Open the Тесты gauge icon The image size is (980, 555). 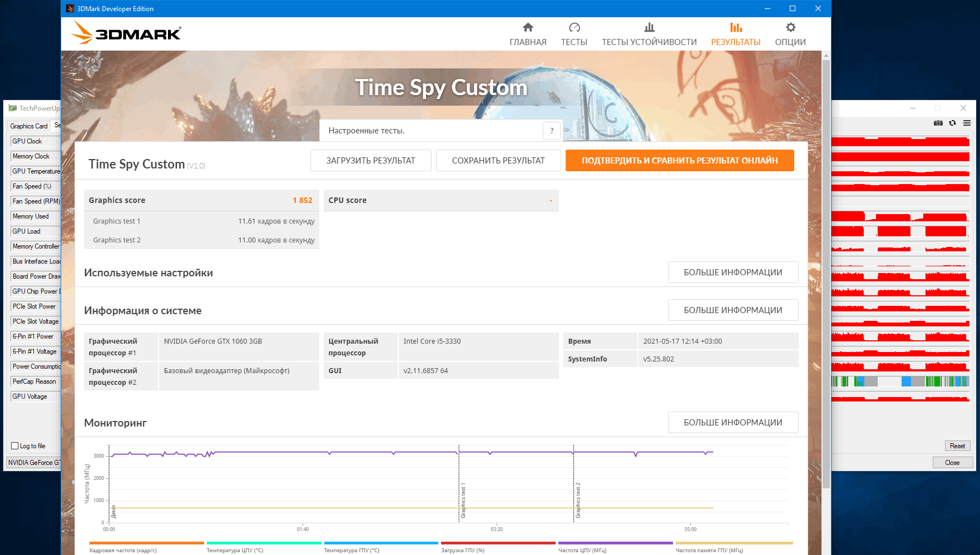pos(575,27)
